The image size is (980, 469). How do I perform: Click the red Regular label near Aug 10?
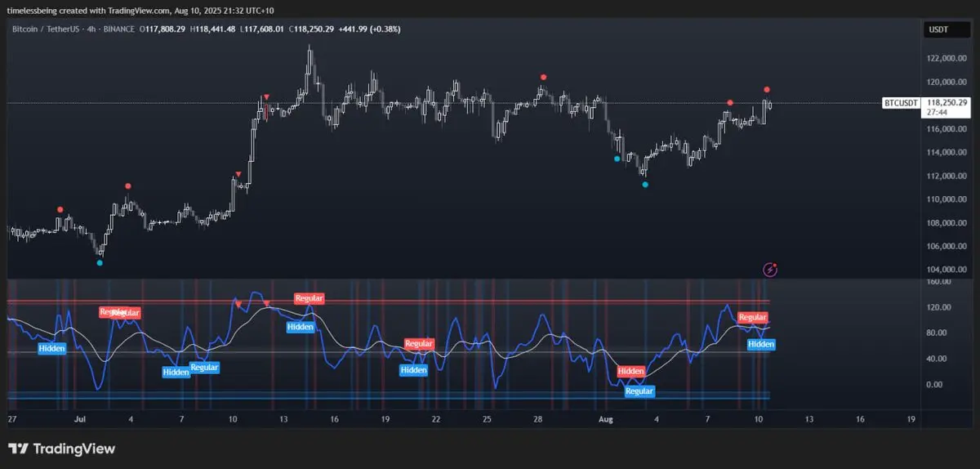click(752, 317)
